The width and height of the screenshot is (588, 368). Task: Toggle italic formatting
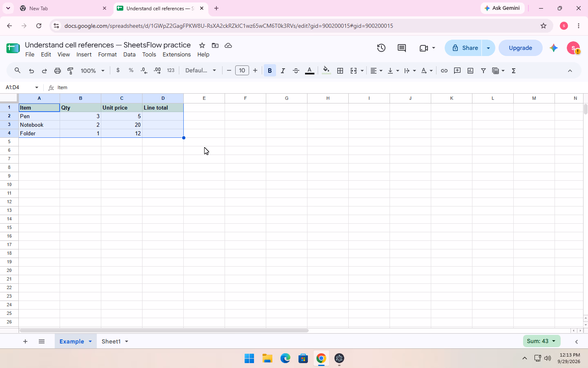tap(283, 71)
